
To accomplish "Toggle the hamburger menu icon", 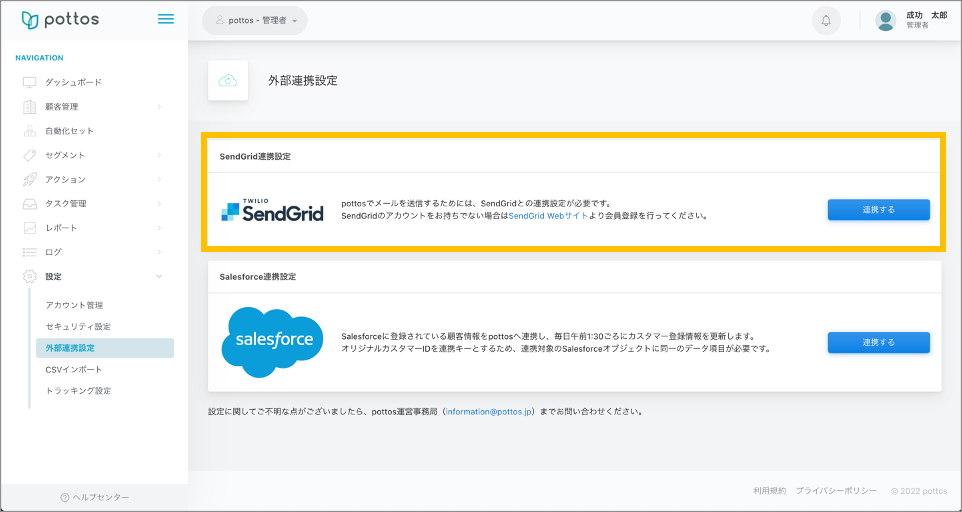I will [x=166, y=19].
